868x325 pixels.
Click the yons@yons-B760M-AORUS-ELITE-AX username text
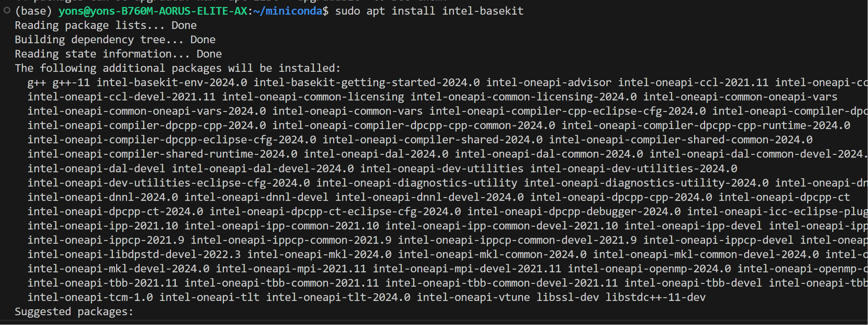coord(153,11)
